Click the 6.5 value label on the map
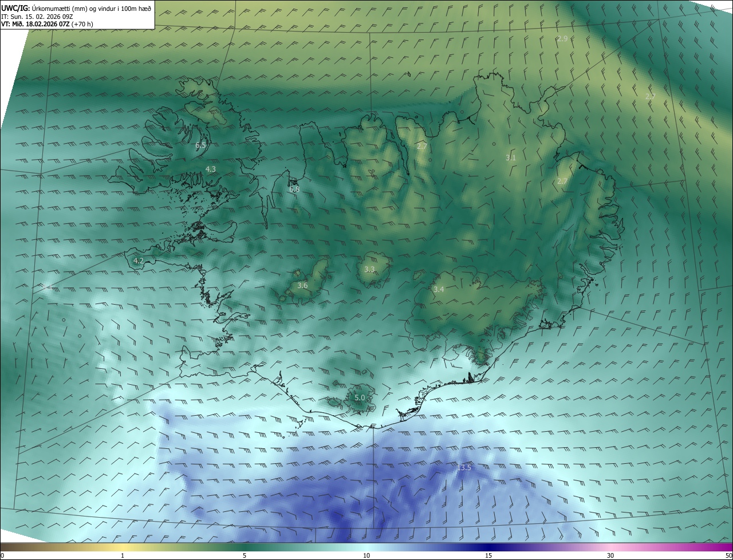 (200, 145)
